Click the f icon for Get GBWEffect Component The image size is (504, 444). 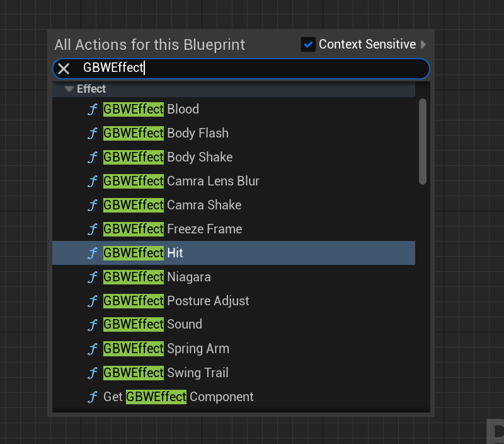click(92, 397)
